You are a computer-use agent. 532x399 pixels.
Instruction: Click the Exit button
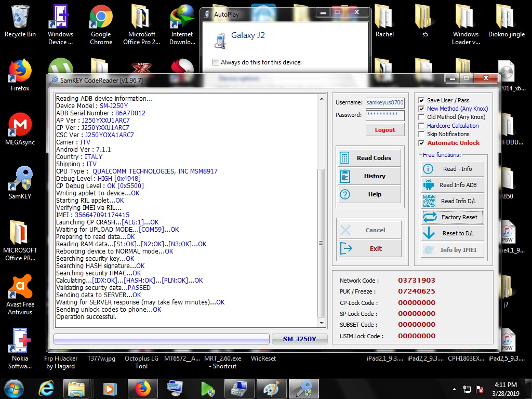click(369, 249)
